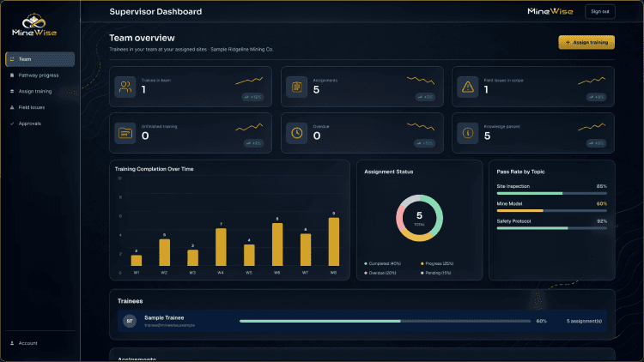Click the Mine Model pass rate bar
The width and height of the screenshot is (644, 362).
(x=551, y=210)
